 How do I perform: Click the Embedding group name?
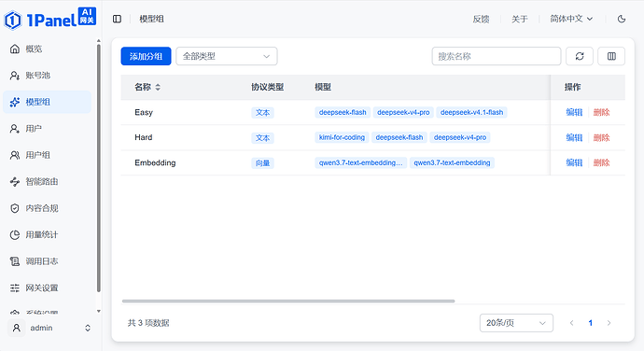coord(155,162)
